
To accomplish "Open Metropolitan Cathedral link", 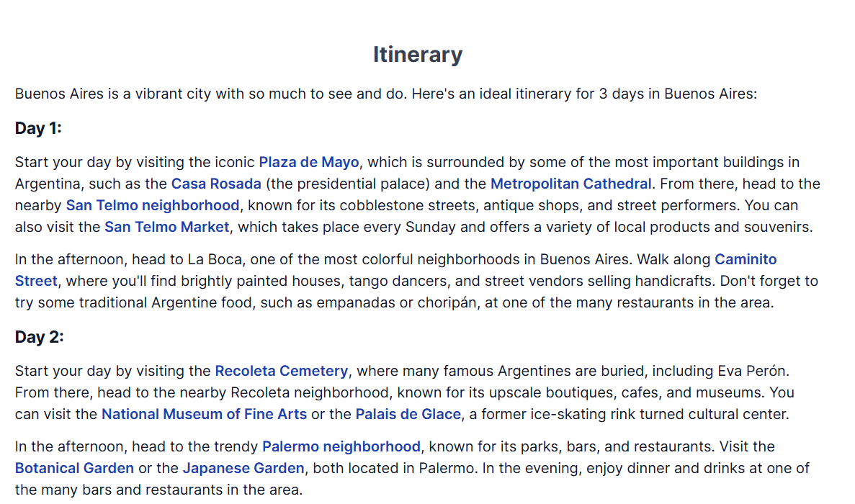I will pyautogui.click(x=571, y=184).
